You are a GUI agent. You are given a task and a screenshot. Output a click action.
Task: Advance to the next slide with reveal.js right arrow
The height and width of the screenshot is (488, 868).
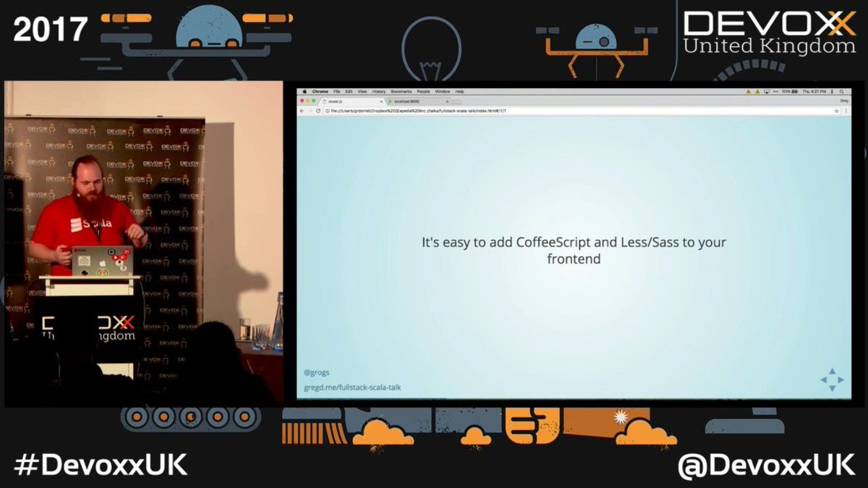[x=841, y=378]
